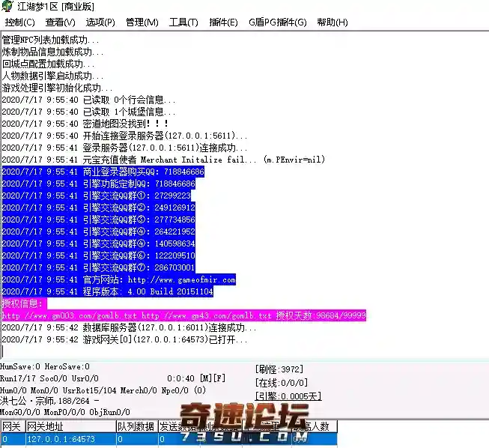Click the 密道地图没找到 warning line
Screen dimensions: 489x448
coord(85,124)
